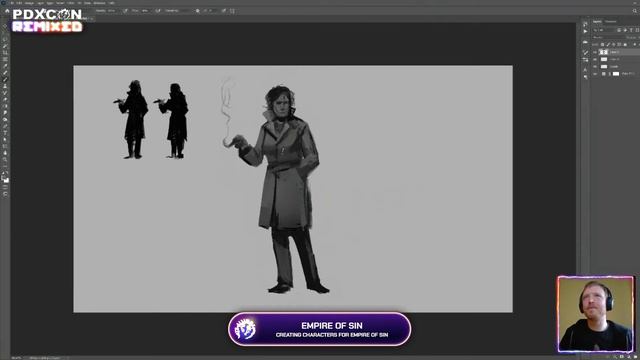640x360 pixels.
Task: Select the Path Selection tool
Action: tap(5, 139)
